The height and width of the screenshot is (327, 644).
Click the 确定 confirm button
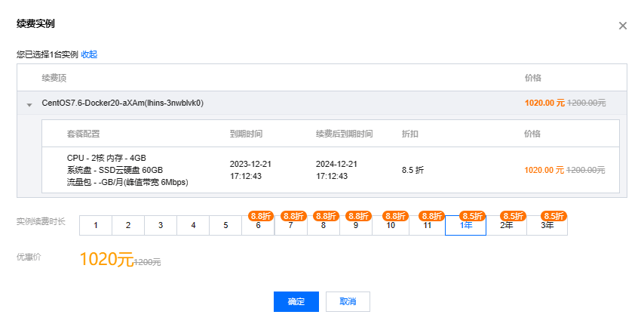coord(296,301)
